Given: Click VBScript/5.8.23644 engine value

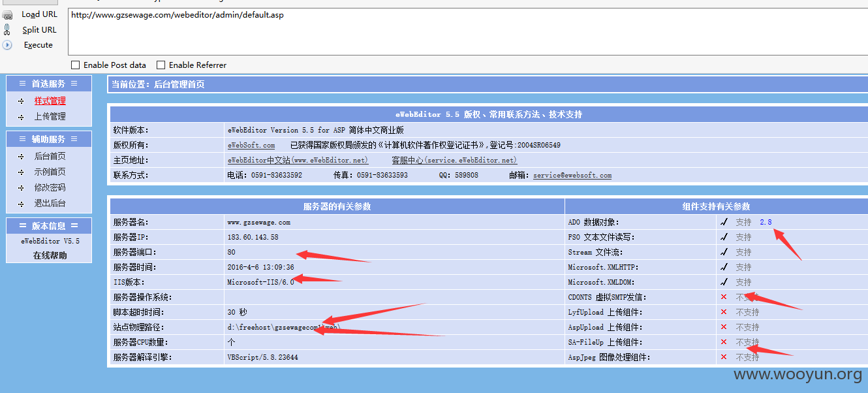Looking at the screenshot, I should click(x=262, y=357).
